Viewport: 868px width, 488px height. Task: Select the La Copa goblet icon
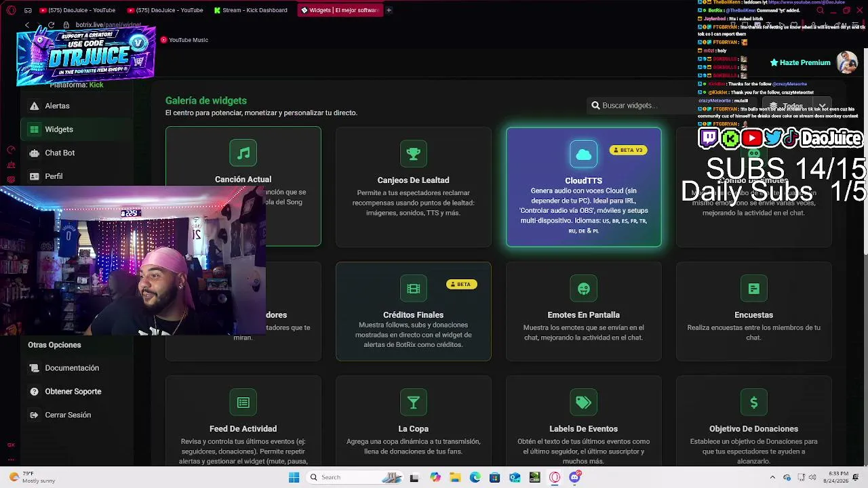tap(413, 403)
